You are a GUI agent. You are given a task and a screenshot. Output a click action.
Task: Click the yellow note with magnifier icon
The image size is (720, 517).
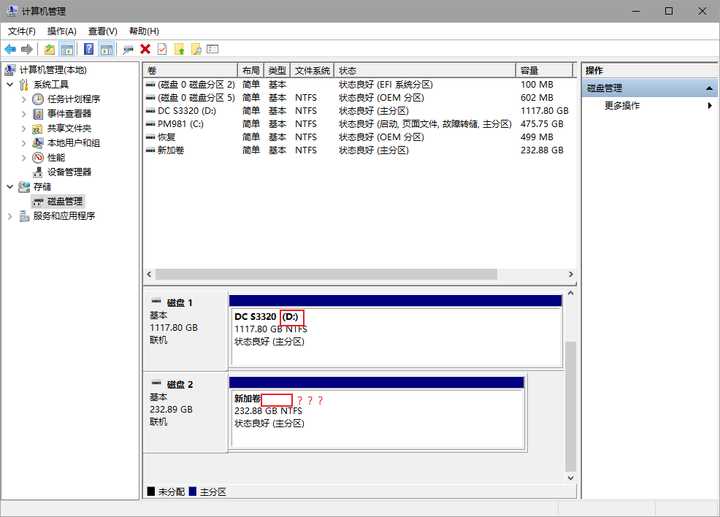(x=196, y=49)
